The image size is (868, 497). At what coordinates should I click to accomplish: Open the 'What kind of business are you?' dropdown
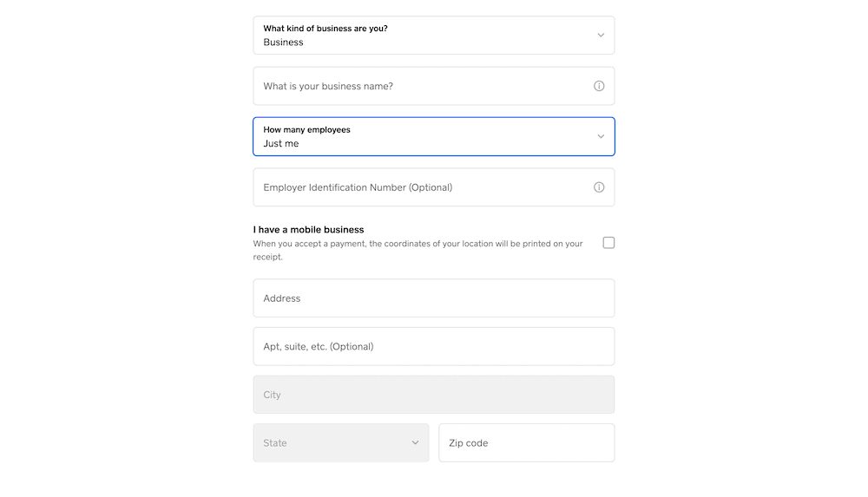tap(434, 36)
